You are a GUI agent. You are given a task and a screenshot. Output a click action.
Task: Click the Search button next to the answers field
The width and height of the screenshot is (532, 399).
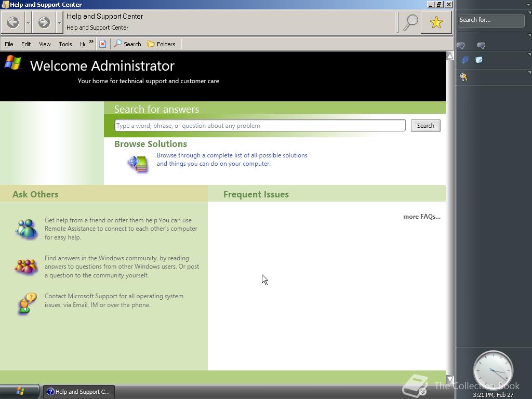[x=425, y=126]
